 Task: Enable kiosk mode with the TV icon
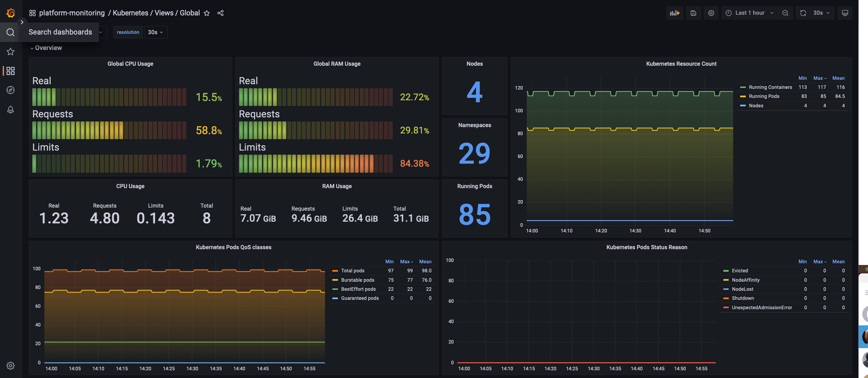pyautogui.click(x=845, y=13)
